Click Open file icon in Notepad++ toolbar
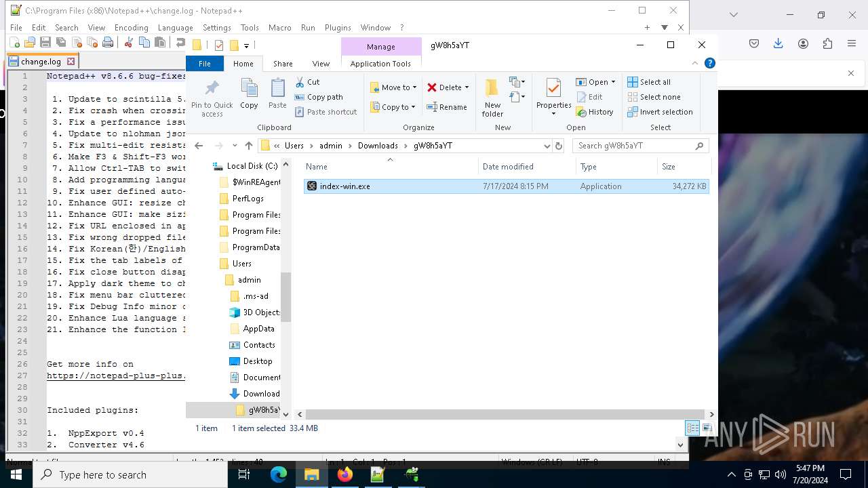868x488 pixels. tap(30, 43)
